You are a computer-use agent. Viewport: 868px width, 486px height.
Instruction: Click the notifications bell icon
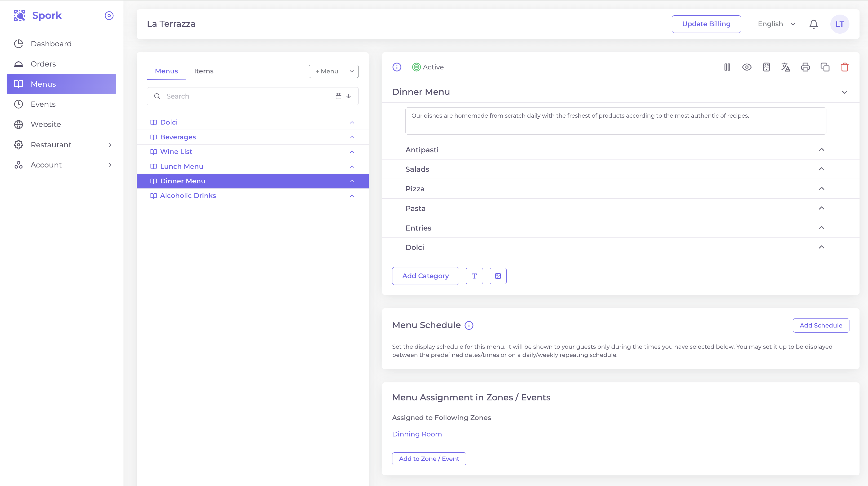coord(813,24)
